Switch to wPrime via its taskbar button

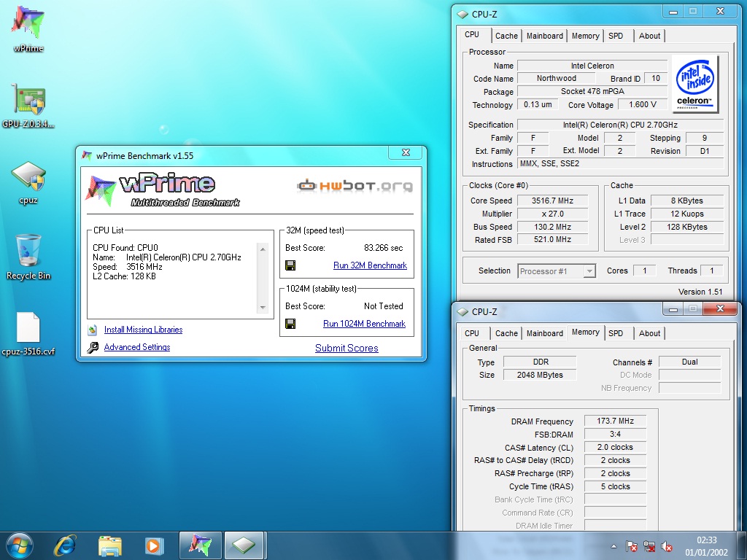pos(200,545)
